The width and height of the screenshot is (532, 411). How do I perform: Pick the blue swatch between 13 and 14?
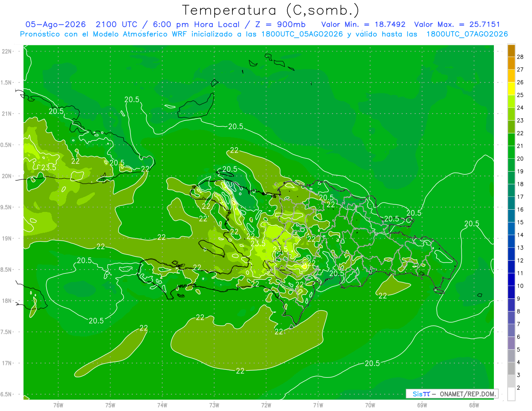[x=511, y=241]
